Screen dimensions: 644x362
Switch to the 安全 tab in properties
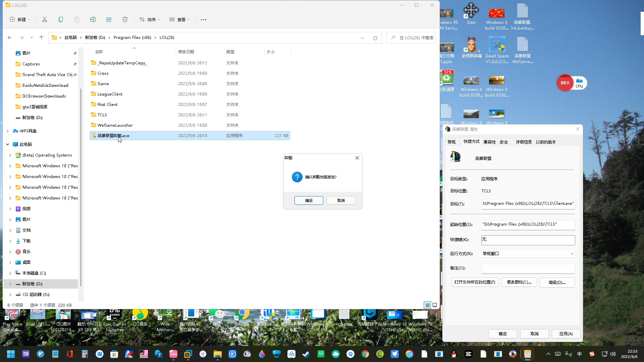pos(504,142)
